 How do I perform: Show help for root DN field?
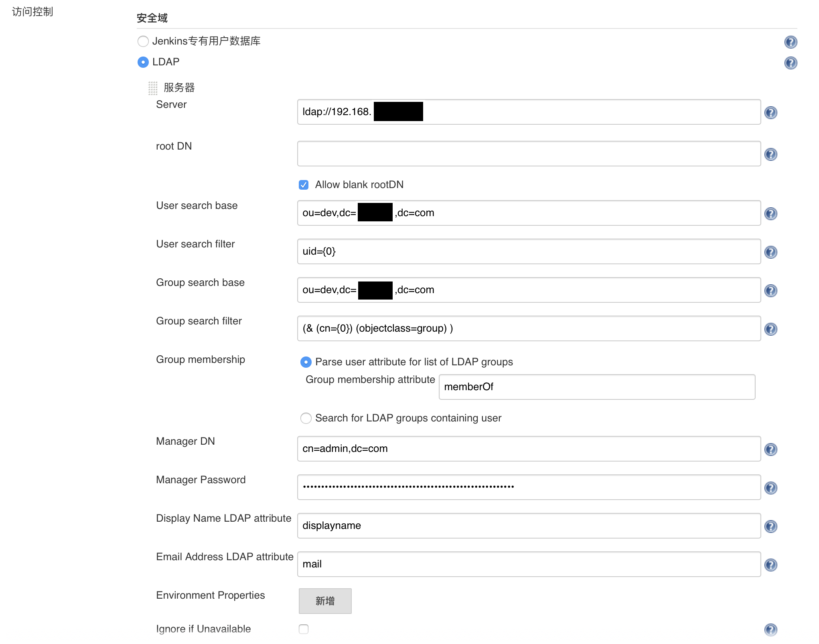pos(770,154)
